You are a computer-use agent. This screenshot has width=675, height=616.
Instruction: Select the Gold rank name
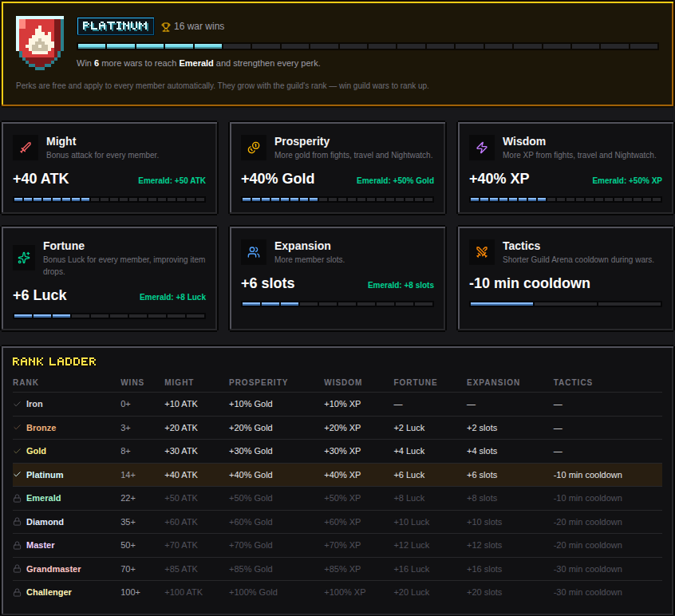[x=36, y=451]
